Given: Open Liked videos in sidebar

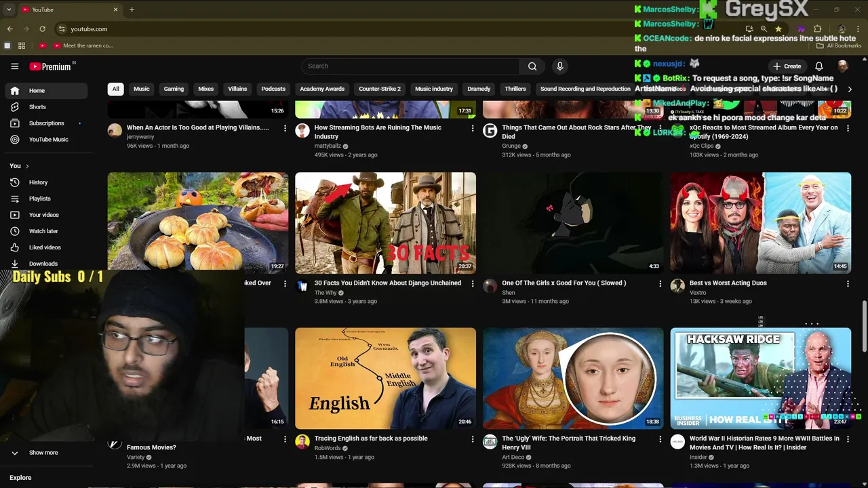Looking at the screenshot, I should point(46,247).
